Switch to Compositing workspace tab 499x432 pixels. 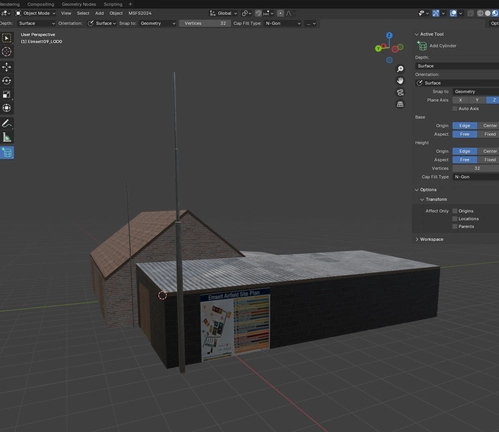pyautogui.click(x=40, y=4)
